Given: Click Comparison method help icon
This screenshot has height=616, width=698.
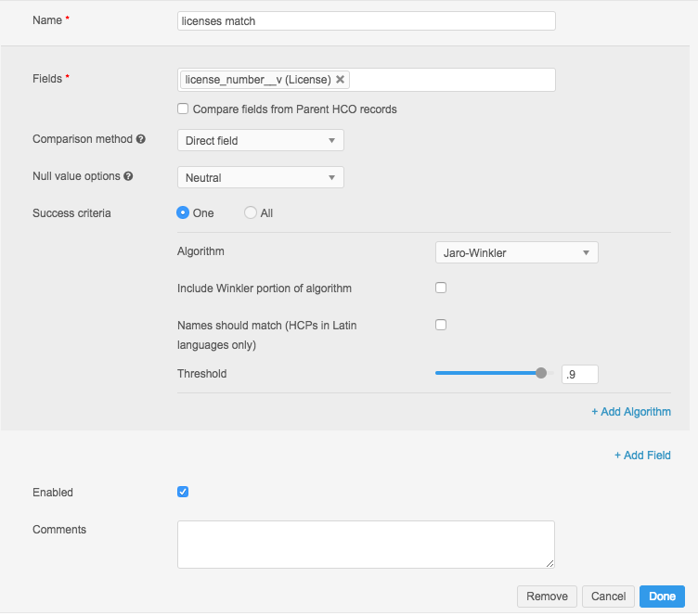Looking at the screenshot, I should (141, 139).
